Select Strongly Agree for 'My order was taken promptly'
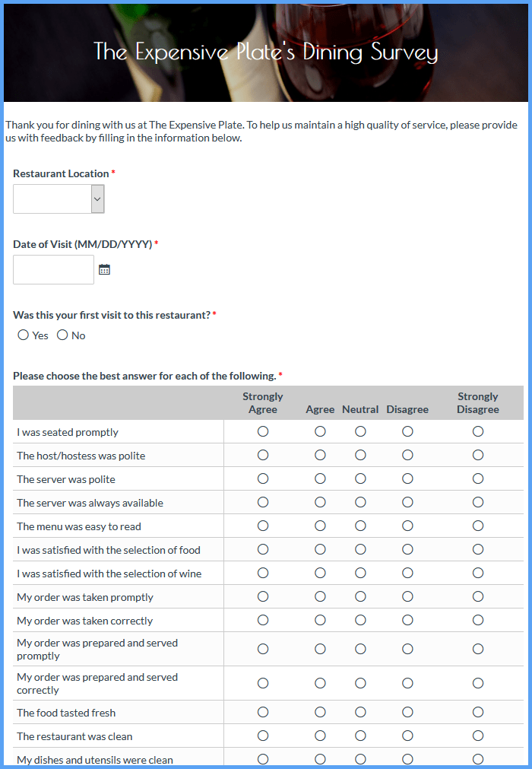 tap(262, 596)
